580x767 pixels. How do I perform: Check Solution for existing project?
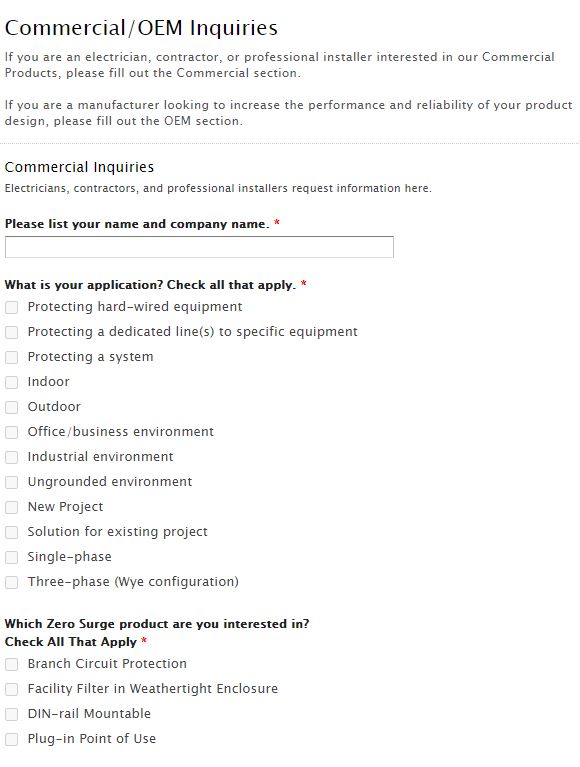(11, 532)
